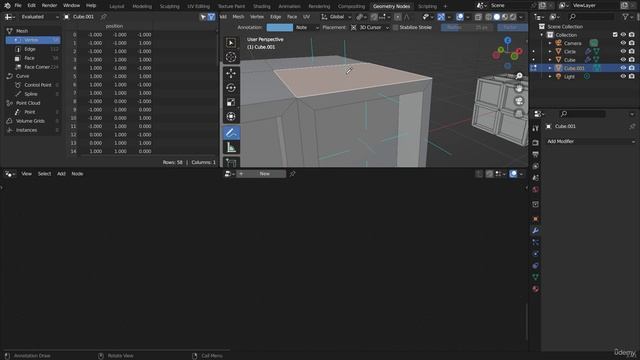Screen dimensions: 640x360
Task: Open the Object properties orange square tab
Action: click(x=536, y=219)
